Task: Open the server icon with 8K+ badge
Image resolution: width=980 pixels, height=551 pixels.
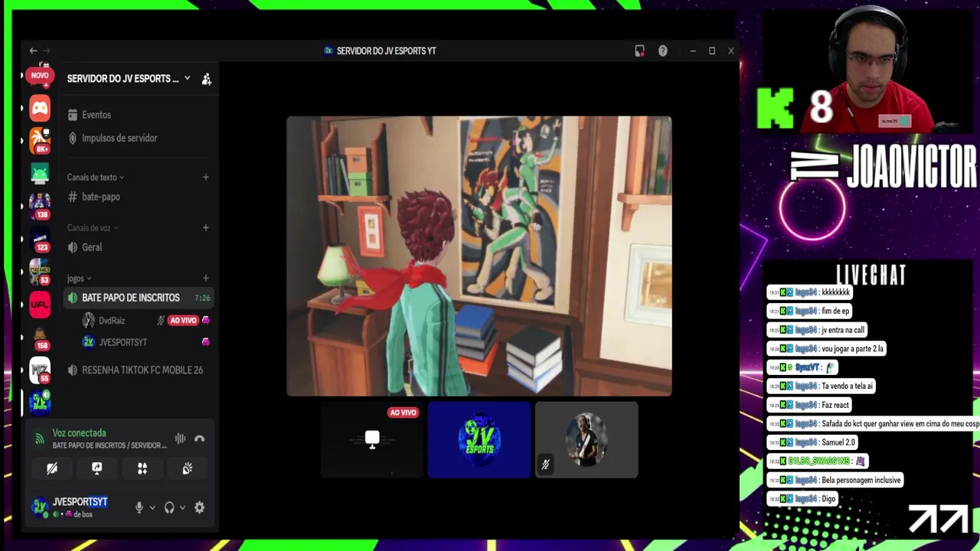Action: coord(40,140)
